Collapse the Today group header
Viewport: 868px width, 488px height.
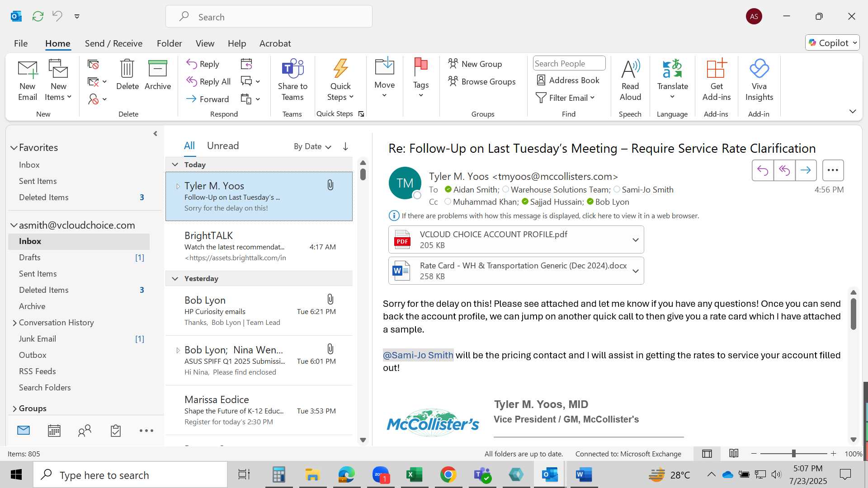click(x=175, y=164)
